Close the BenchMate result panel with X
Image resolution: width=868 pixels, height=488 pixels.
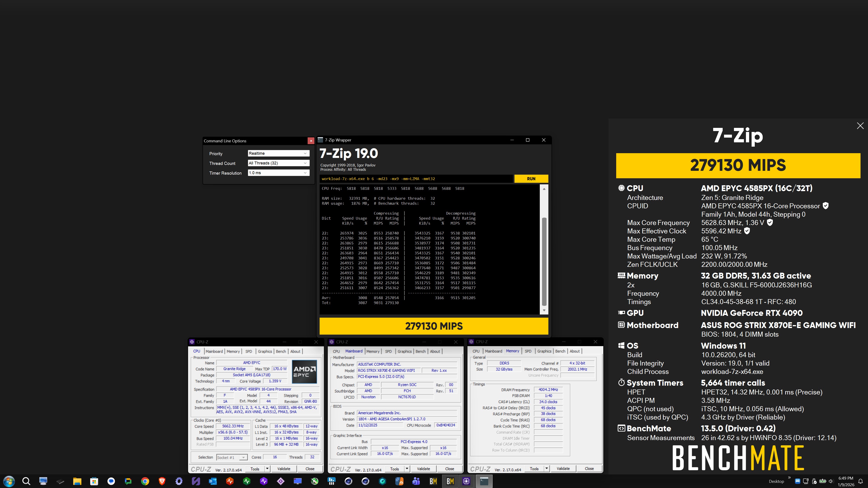(860, 126)
